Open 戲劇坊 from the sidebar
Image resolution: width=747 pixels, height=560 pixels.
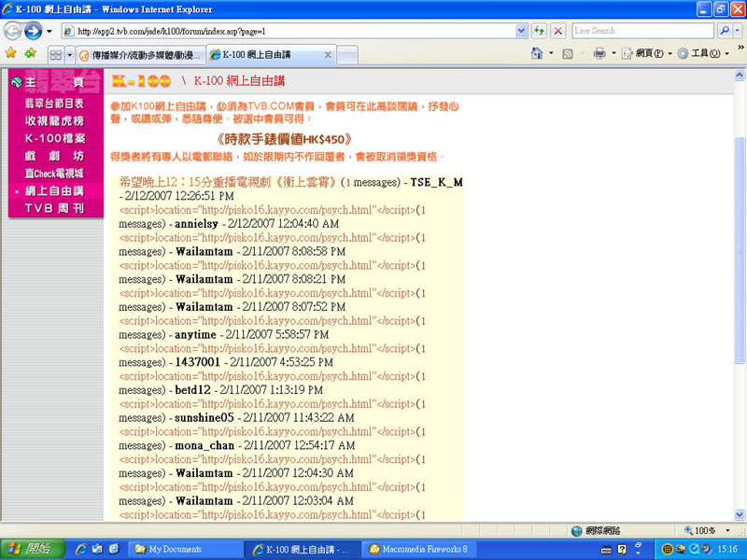click(x=54, y=156)
